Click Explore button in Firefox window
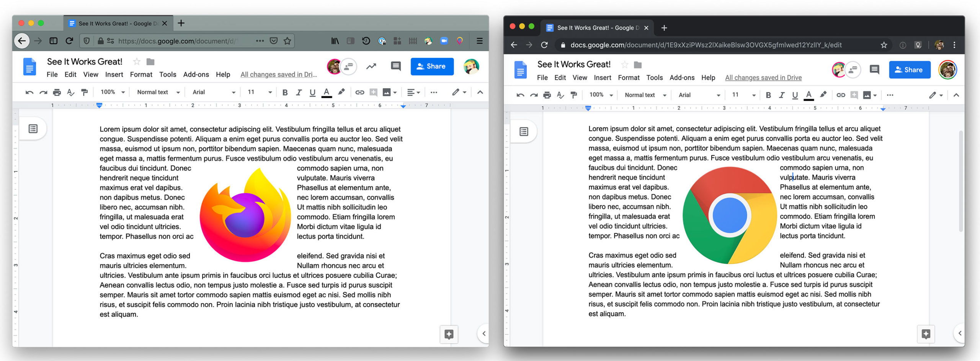 pos(449,334)
